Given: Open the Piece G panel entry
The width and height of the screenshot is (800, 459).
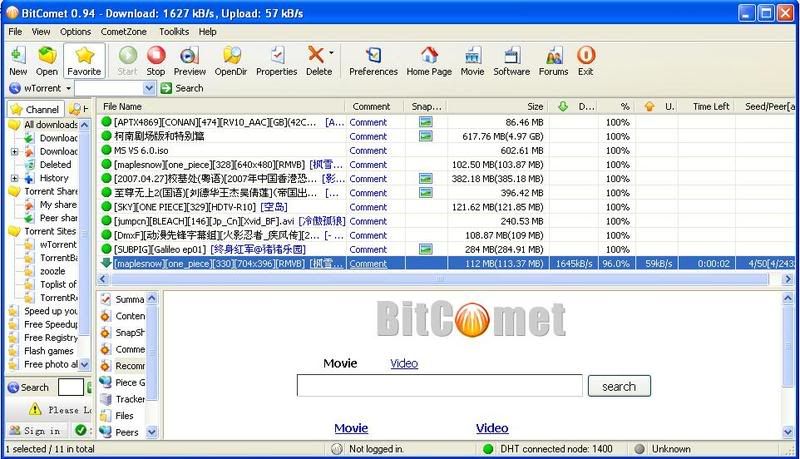Looking at the screenshot, I should click(x=123, y=382).
